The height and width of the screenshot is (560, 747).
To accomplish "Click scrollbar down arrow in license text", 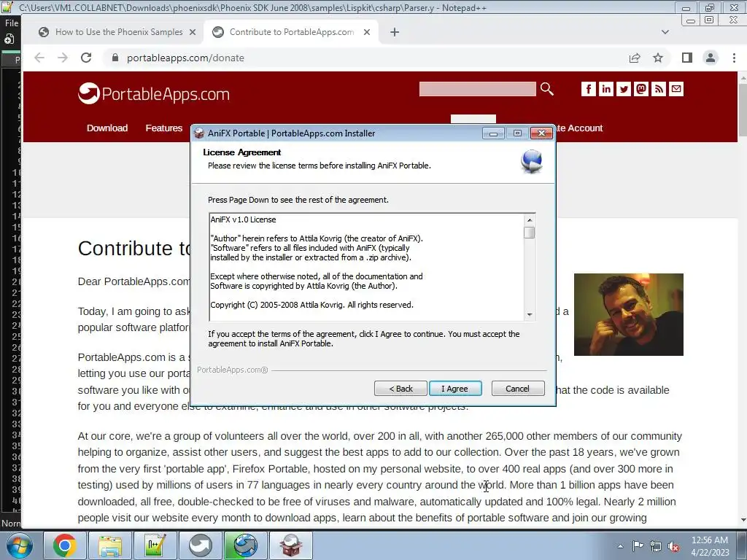I will [530, 315].
